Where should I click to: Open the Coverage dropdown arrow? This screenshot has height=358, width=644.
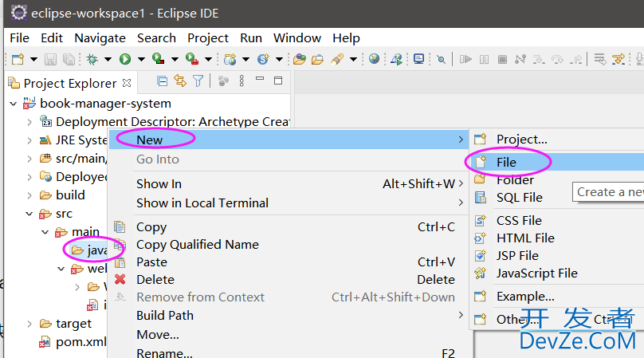(x=175, y=60)
